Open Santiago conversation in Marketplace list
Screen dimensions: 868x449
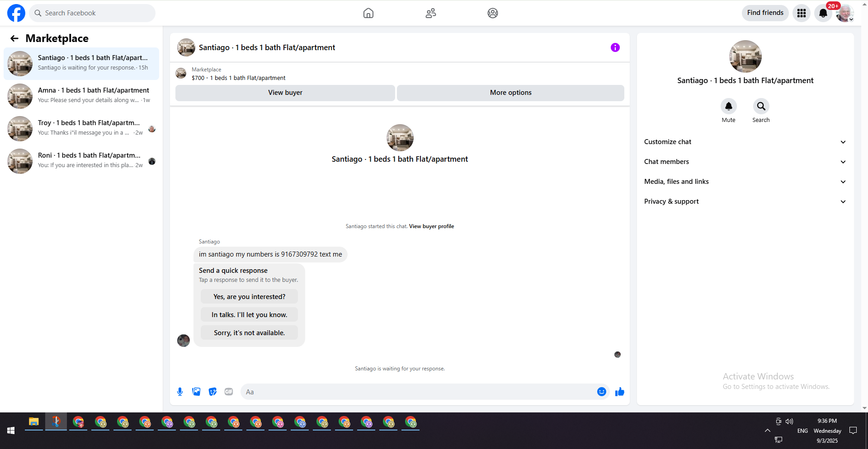81,64
